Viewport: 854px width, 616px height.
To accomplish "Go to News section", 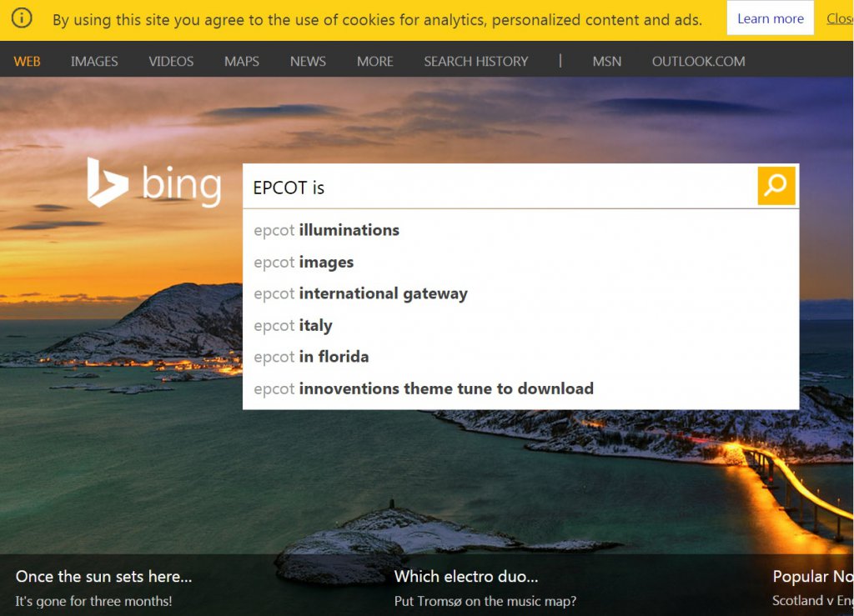I will point(308,62).
